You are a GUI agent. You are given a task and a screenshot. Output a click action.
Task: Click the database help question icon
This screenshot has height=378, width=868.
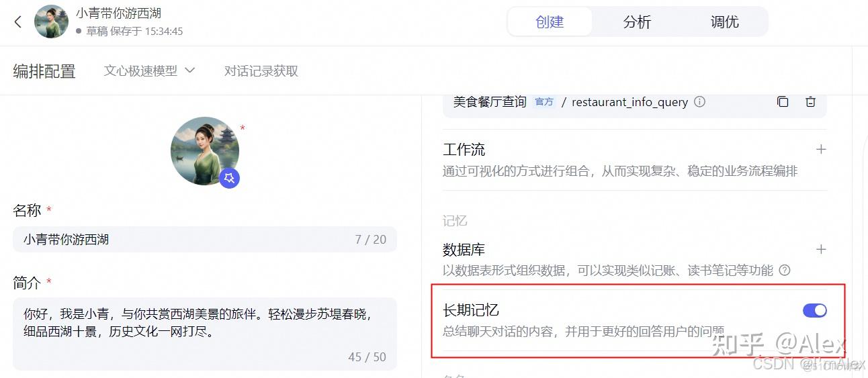(784, 271)
